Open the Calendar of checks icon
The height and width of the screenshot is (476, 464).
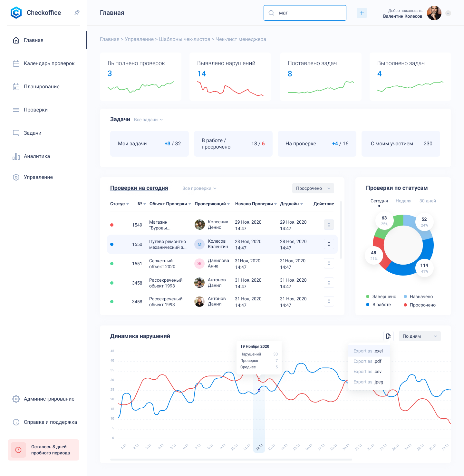16,63
